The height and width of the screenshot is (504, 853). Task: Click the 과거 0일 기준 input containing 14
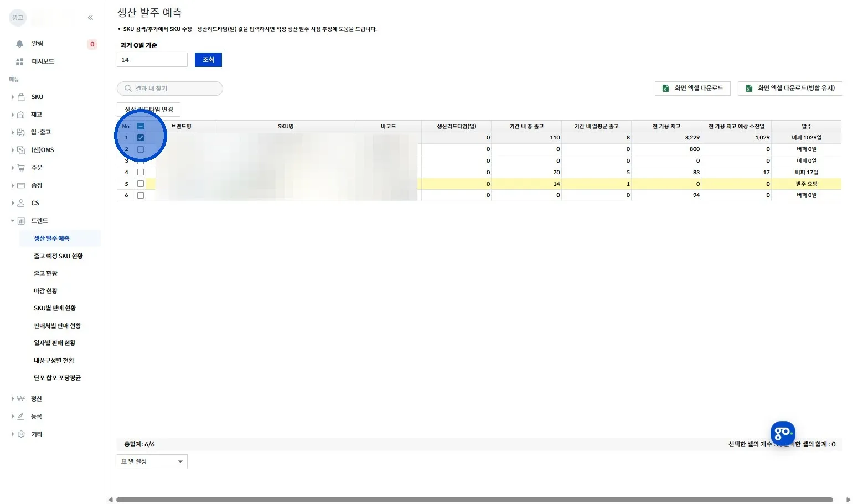(x=152, y=60)
